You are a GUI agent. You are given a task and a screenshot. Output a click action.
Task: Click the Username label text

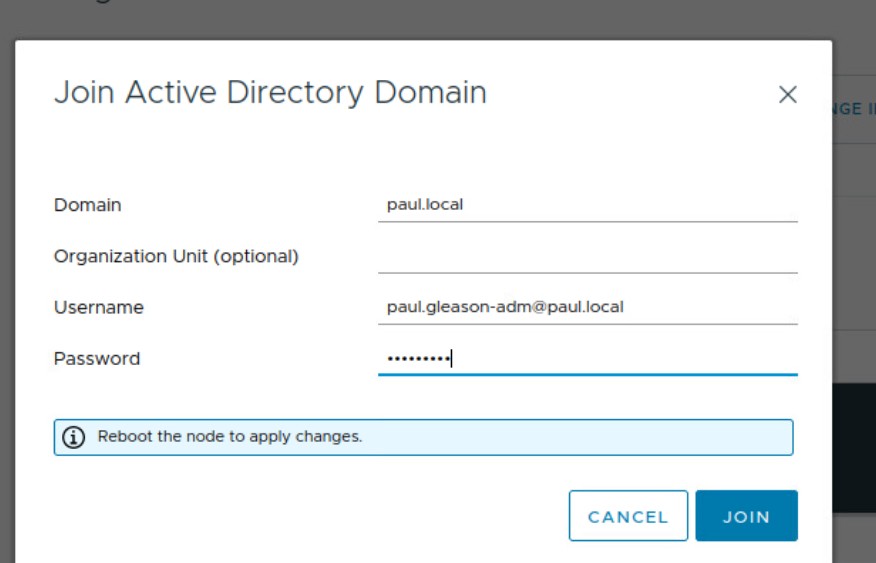99,307
